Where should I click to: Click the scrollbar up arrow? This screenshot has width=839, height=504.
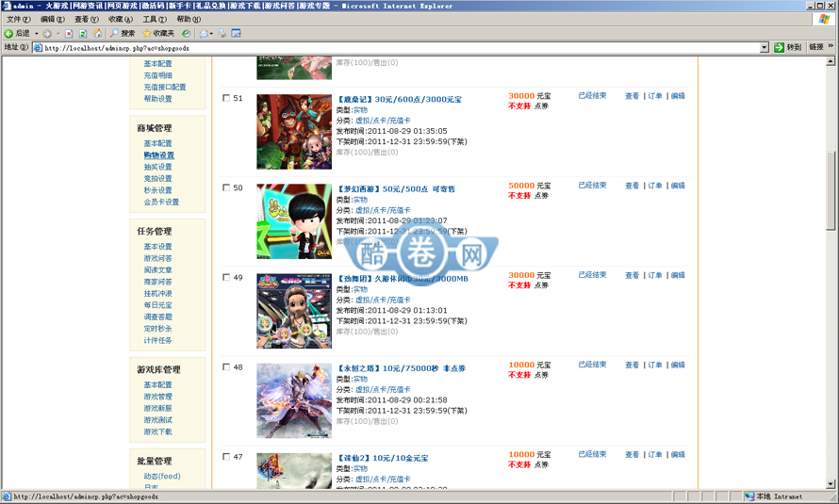pyautogui.click(x=831, y=61)
